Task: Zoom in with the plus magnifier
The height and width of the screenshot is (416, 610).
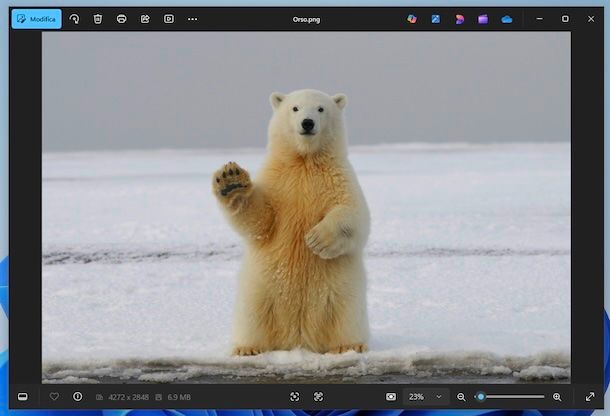Action: pyautogui.click(x=557, y=397)
